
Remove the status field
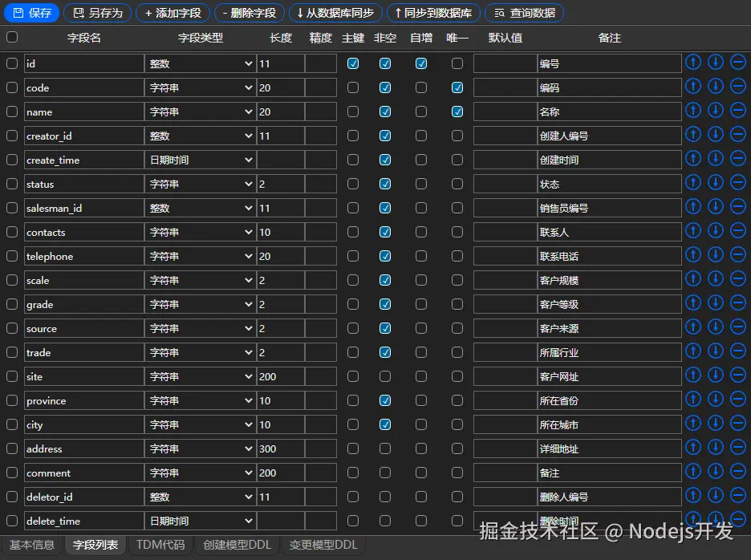[737, 182]
